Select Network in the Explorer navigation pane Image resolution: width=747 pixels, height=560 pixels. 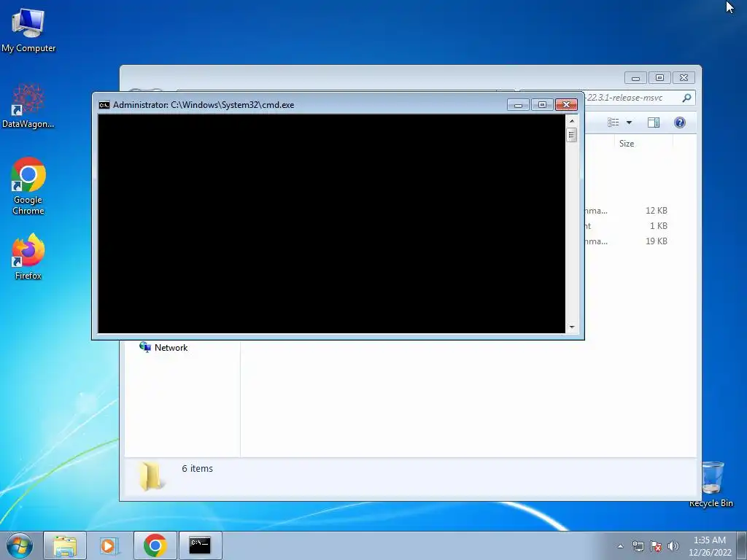[163, 348]
